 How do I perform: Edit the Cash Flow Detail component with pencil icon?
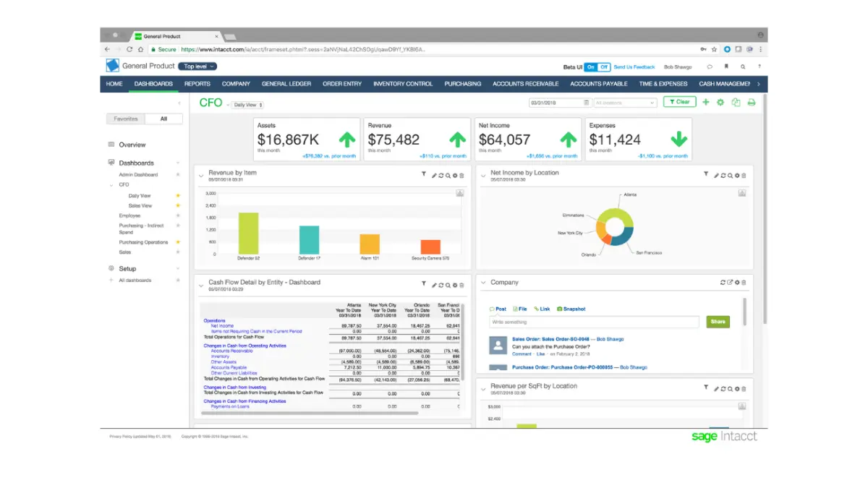(433, 285)
